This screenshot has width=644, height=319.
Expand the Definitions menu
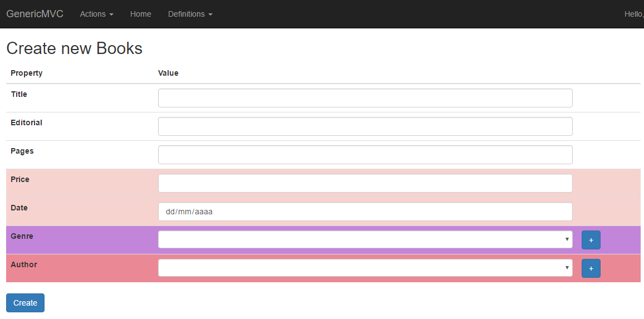(x=190, y=14)
